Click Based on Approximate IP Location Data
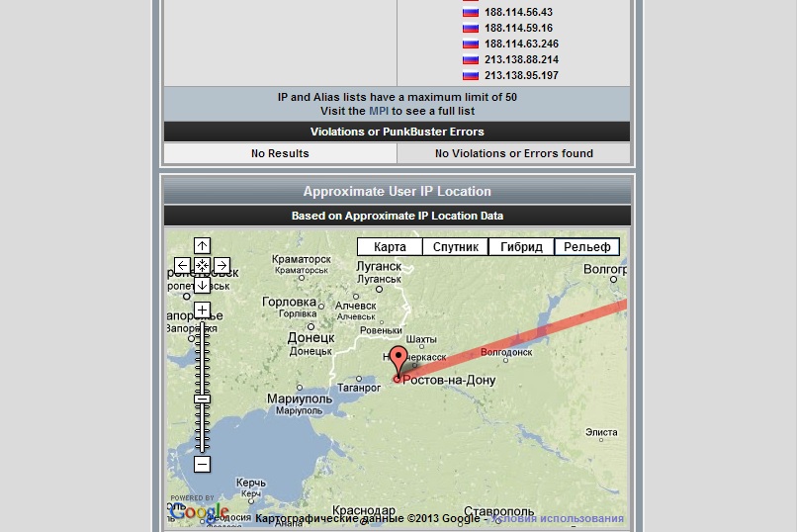Image resolution: width=797 pixels, height=532 pixels. 397,216
